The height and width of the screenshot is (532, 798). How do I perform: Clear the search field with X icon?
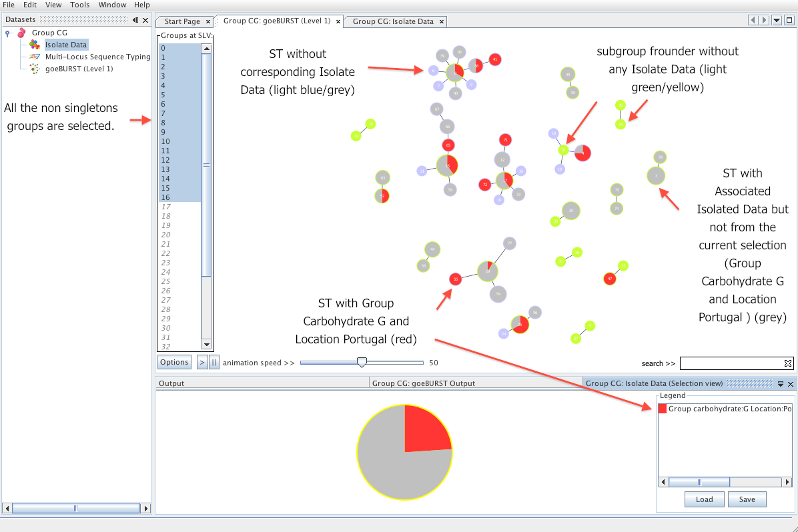(x=788, y=363)
